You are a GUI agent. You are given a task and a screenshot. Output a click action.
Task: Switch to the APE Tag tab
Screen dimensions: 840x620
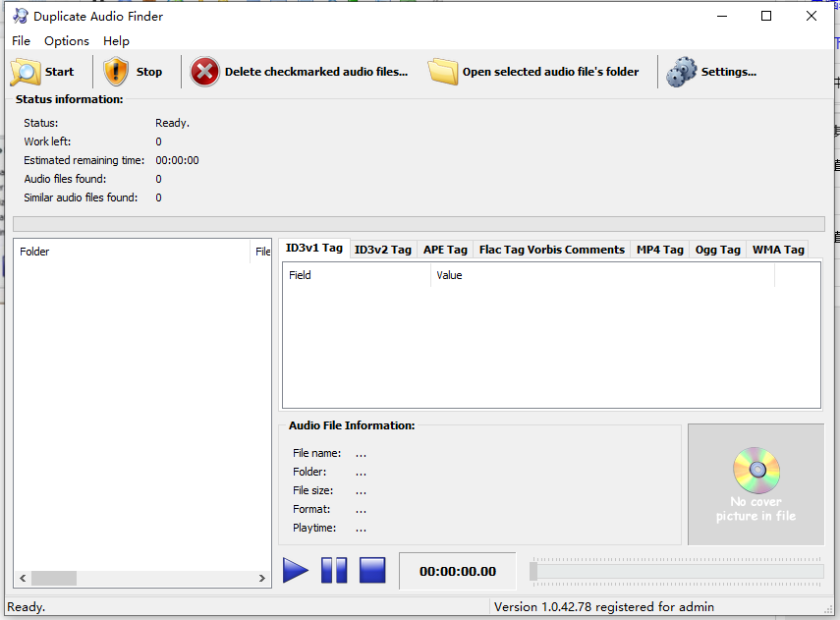(x=445, y=250)
